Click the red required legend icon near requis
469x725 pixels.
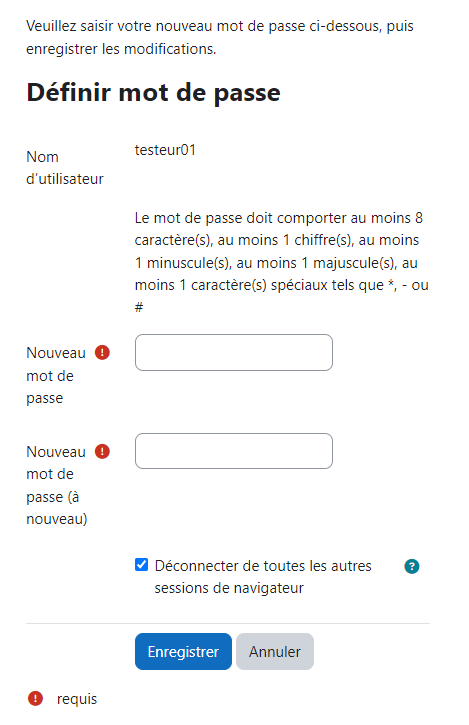click(x=35, y=698)
